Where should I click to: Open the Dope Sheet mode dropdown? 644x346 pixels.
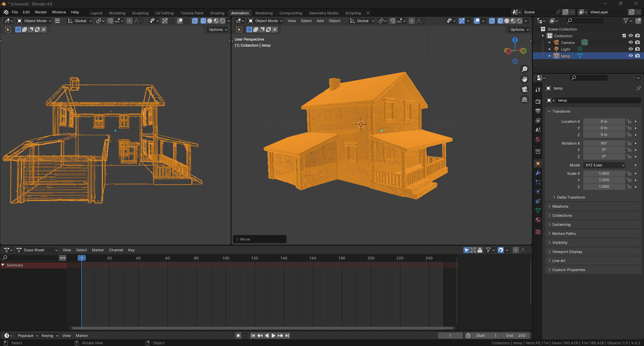click(x=37, y=250)
